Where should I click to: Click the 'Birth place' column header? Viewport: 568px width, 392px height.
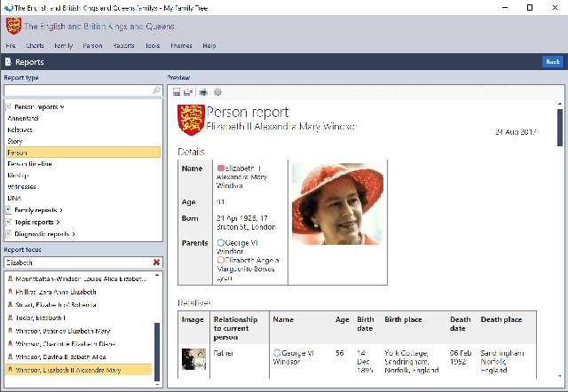click(403, 319)
